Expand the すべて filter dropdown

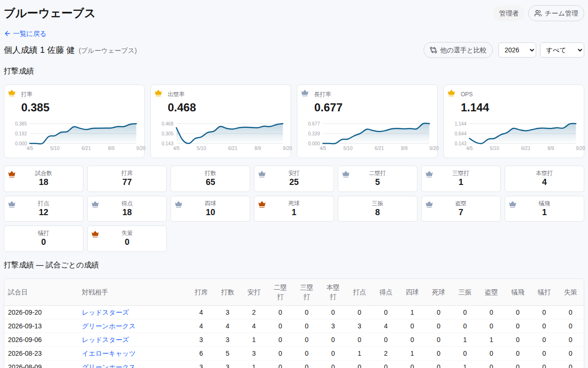tap(562, 50)
